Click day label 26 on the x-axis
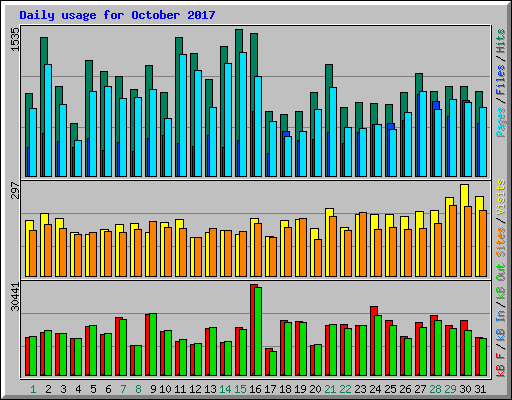 (405, 389)
